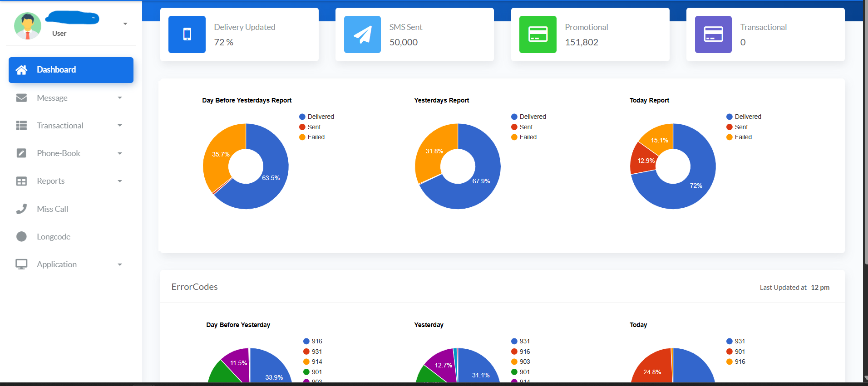The width and height of the screenshot is (868, 386).
Task: Toggle Delivered legend in Day Before Yesterdays Report
Action: click(316, 117)
